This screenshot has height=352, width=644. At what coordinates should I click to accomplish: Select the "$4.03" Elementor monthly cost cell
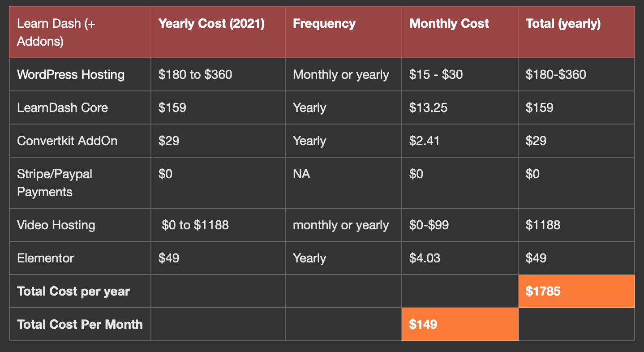click(425, 258)
